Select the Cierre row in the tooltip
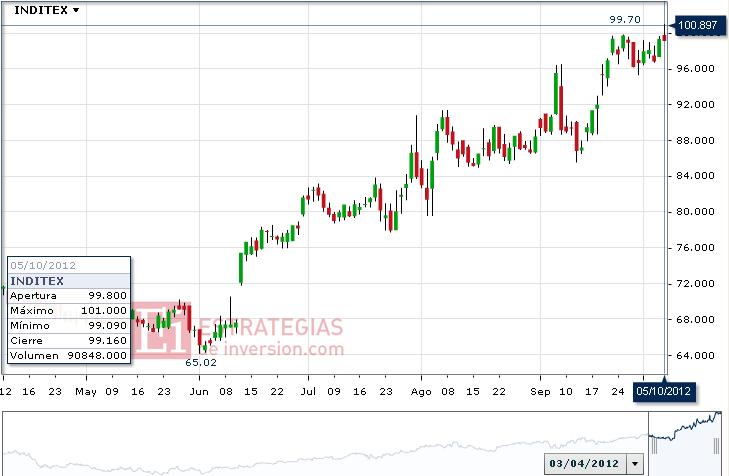Image resolution: width=729 pixels, height=476 pixels. coord(69,340)
